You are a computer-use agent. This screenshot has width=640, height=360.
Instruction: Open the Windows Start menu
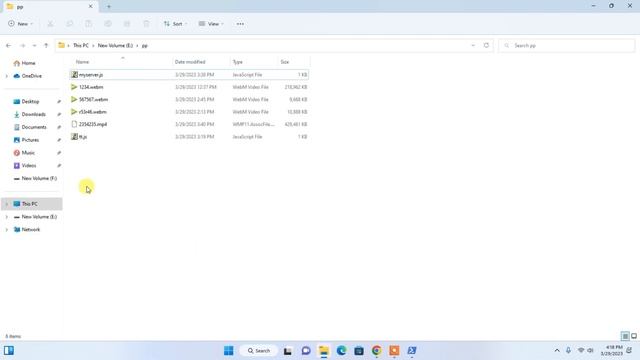[x=229, y=351]
